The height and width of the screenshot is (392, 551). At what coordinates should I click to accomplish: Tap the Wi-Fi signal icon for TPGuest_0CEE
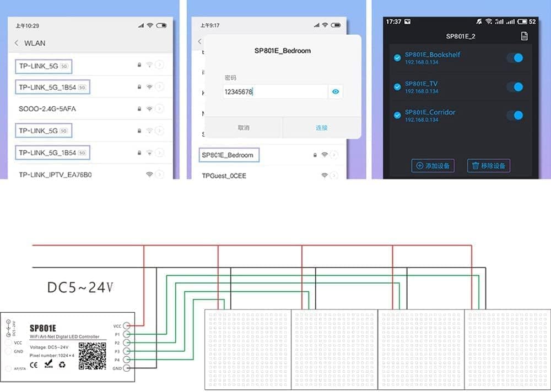click(325, 175)
